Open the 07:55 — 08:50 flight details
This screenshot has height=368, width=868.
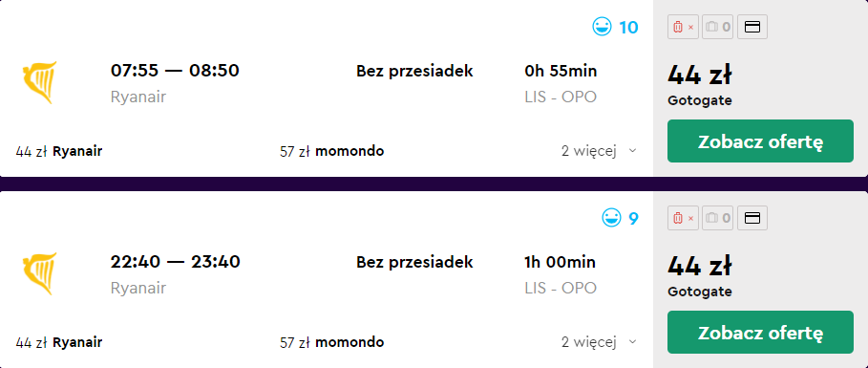pyautogui.click(x=175, y=71)
